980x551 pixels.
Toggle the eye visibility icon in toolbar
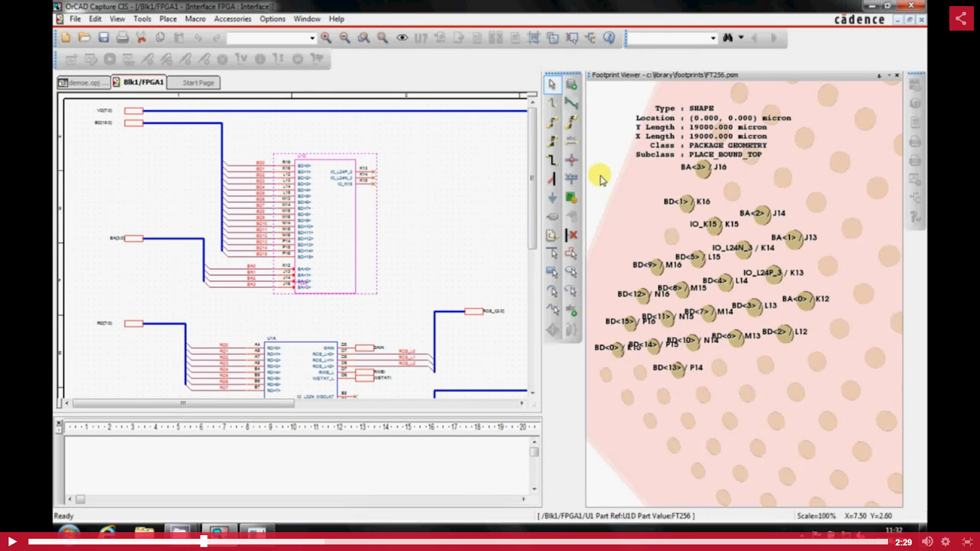[x=402, y=38]
